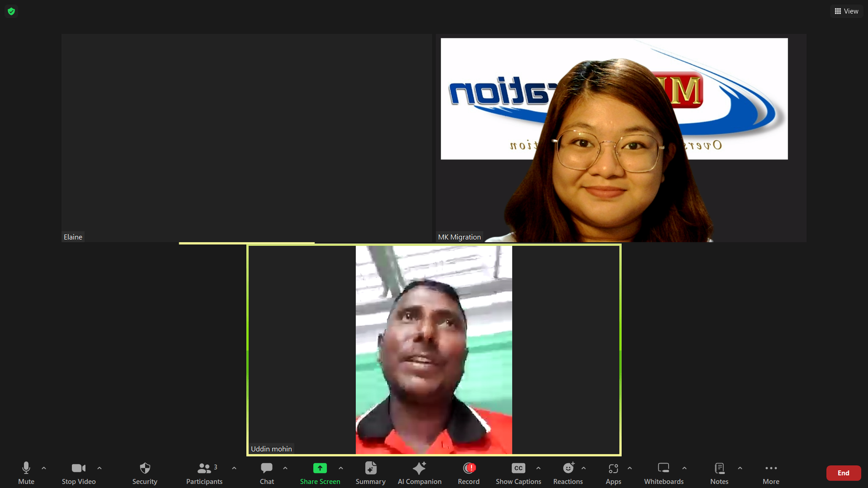Viewport: 868px width, 488px height.
Task: Click the green Share Screen icon
Action: (x=320, y=468)
